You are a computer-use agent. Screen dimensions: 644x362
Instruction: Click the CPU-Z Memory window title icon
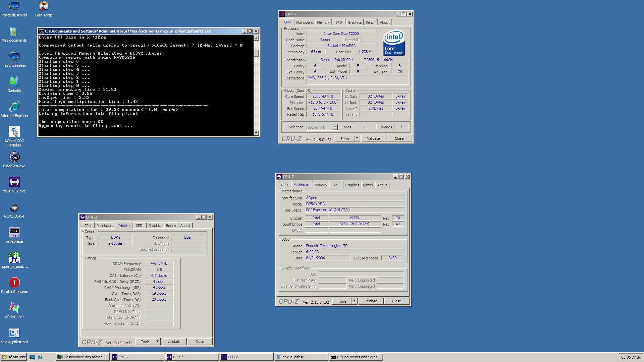[83, 217]
